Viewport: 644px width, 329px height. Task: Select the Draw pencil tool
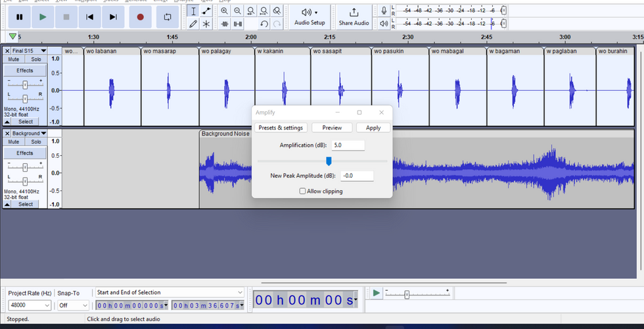point(193,24)
